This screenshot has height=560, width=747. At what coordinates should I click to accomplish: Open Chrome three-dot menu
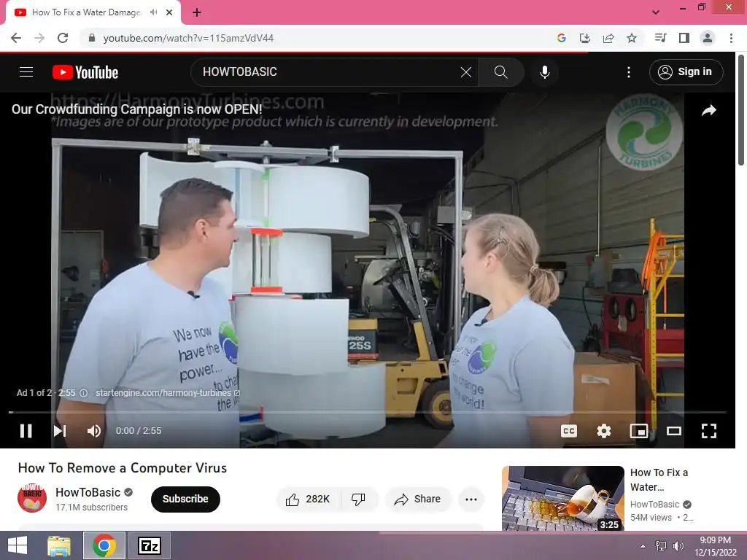click(731, 38)
